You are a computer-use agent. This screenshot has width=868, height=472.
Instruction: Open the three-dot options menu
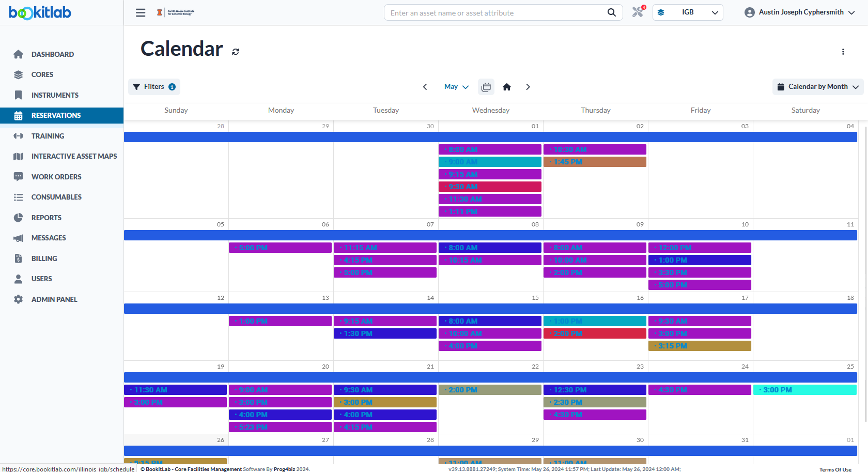tap(843, 52)
